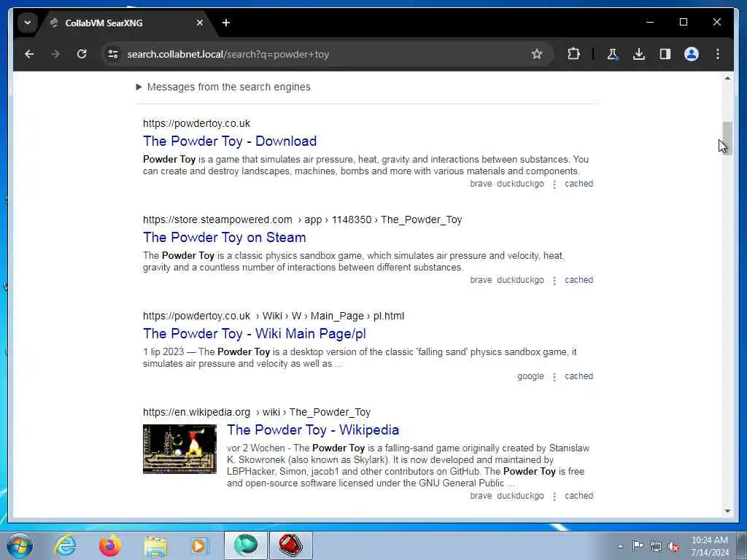Click the forward navigation arrow

55,54
